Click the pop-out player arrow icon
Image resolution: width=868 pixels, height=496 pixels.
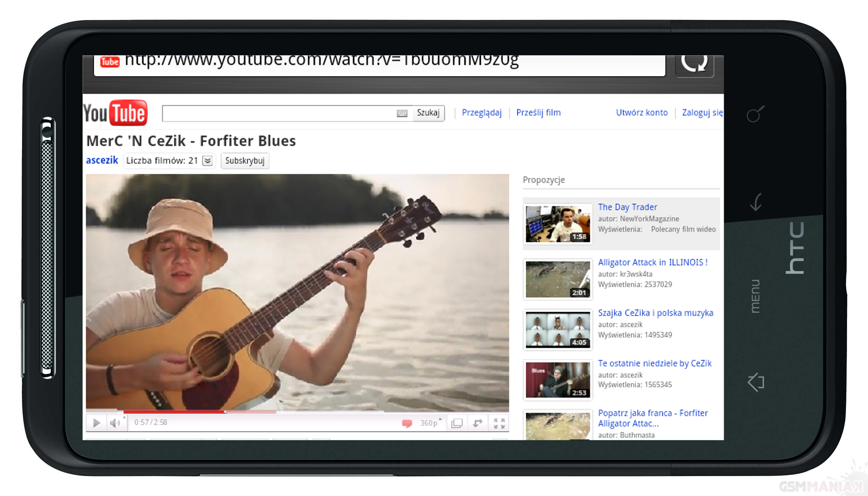pos(478,423)
